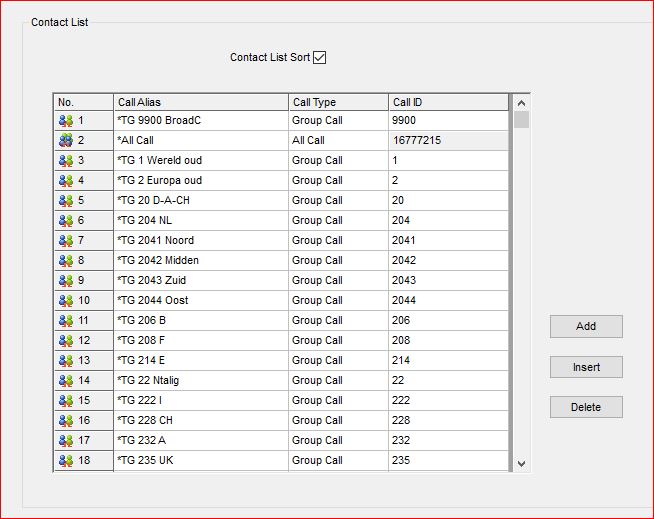
Task: Click the All Call icon in row 2
Action: tap(66, 141)
